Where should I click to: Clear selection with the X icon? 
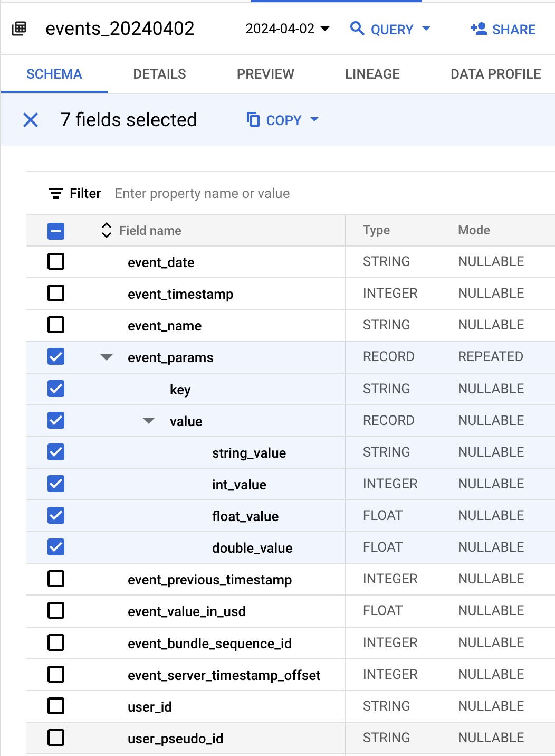click(x=31, y=120)
